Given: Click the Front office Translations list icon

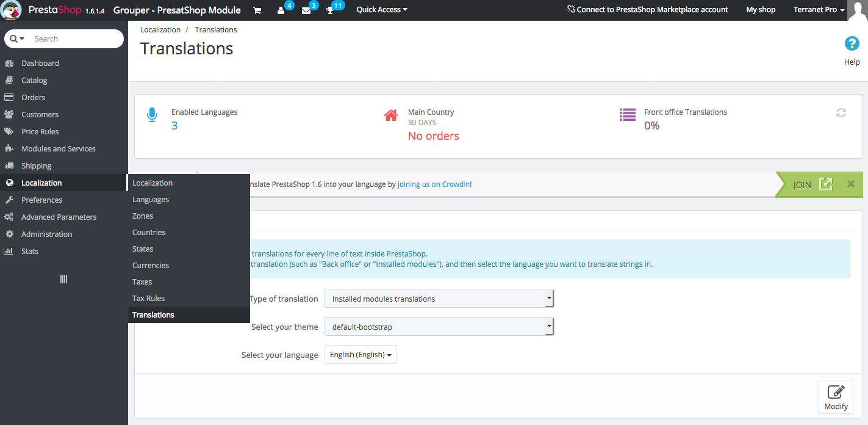Looking at the screenshot, I should click(627, 115).
